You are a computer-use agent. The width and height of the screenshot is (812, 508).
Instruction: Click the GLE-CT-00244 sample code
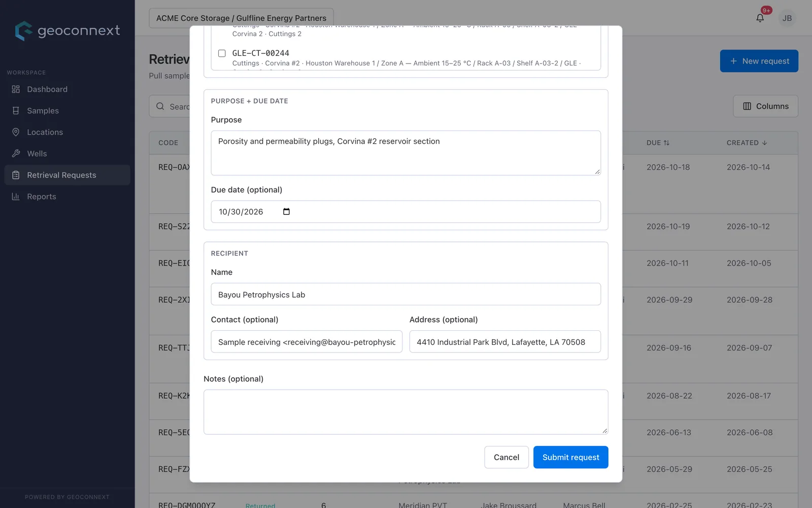click(261, 53)
